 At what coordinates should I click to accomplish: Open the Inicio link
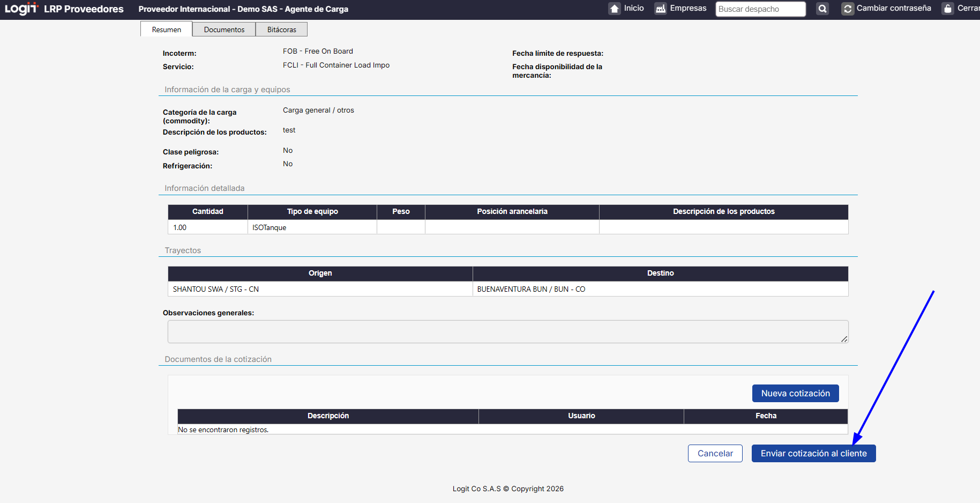coord(634,8)
